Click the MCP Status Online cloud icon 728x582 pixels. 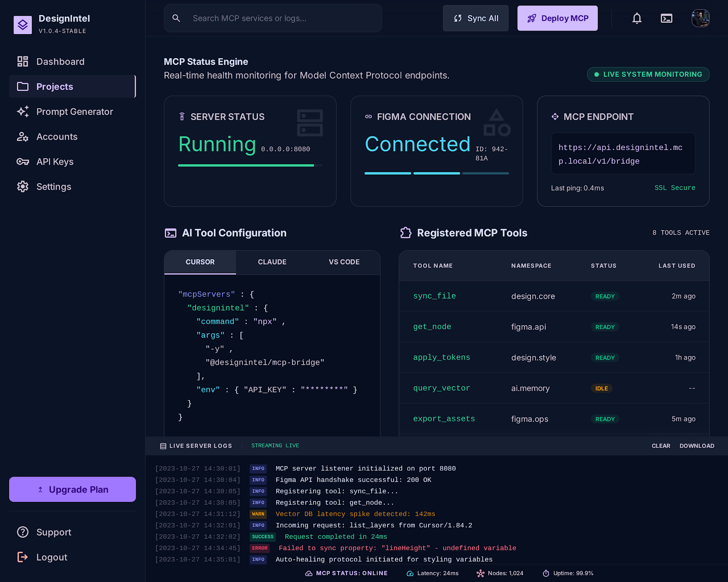(x=308, y=573)
